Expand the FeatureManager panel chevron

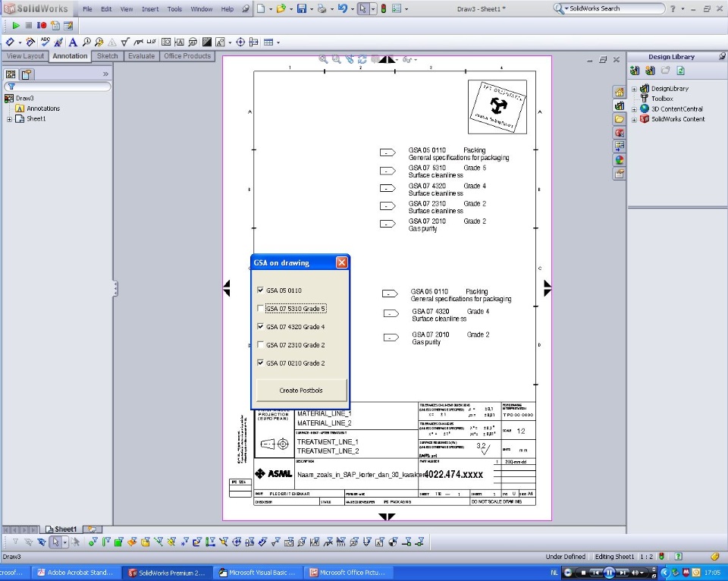[106, 74]
